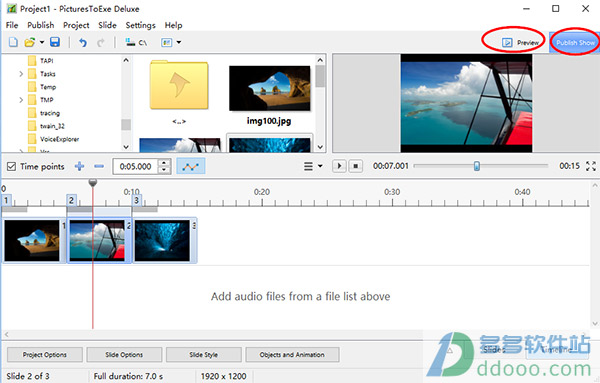Image resolution: width=600 pixels, height=383 pixels.
Task: Open file list view dropdown arrow
Action: coord(179,42)
